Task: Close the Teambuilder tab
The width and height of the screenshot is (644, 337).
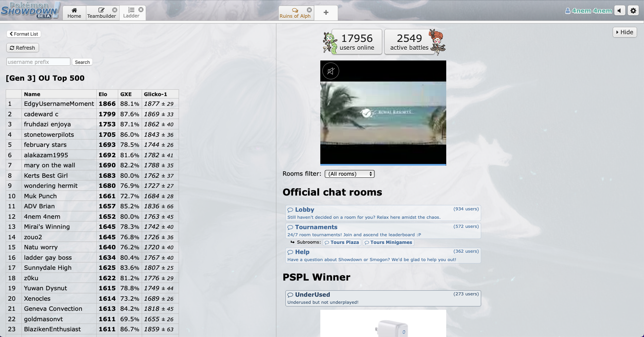Action: 115,10
